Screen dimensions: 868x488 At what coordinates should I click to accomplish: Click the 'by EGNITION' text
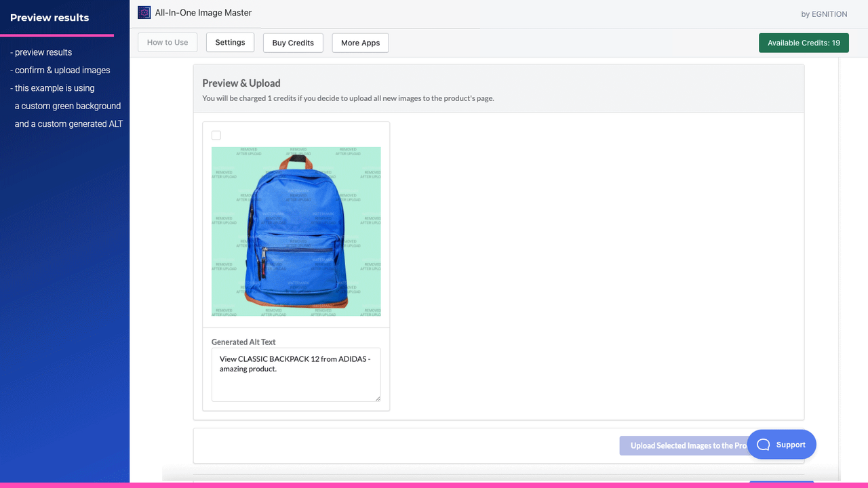point(824,14)
